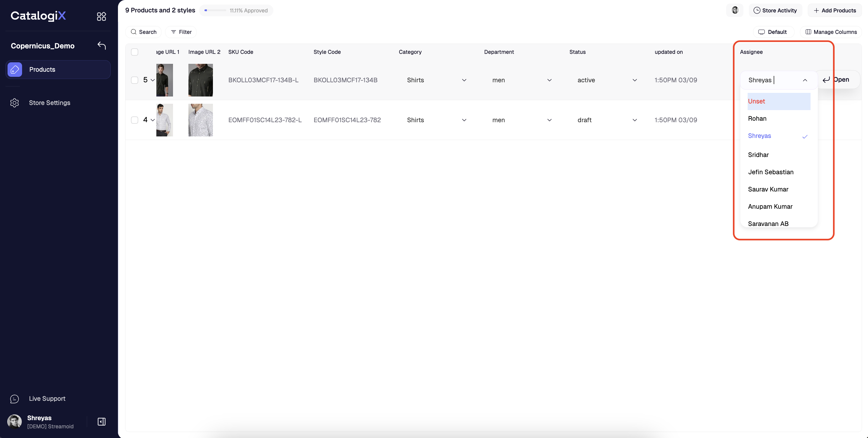Open the app grid icon beside CatalogiX logo
Viewport: 868px width, 438px height.
101,16
